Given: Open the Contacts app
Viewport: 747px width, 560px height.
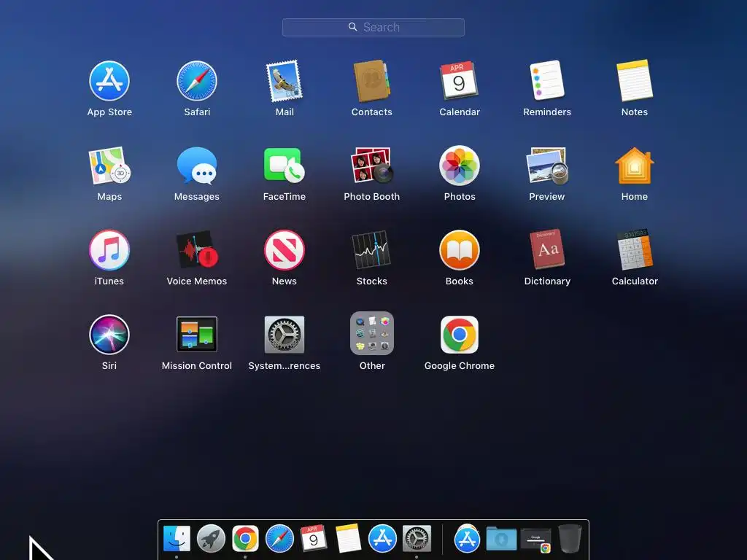Looking at the screenshot, I should pyautogui.click(x=371, y=81).
